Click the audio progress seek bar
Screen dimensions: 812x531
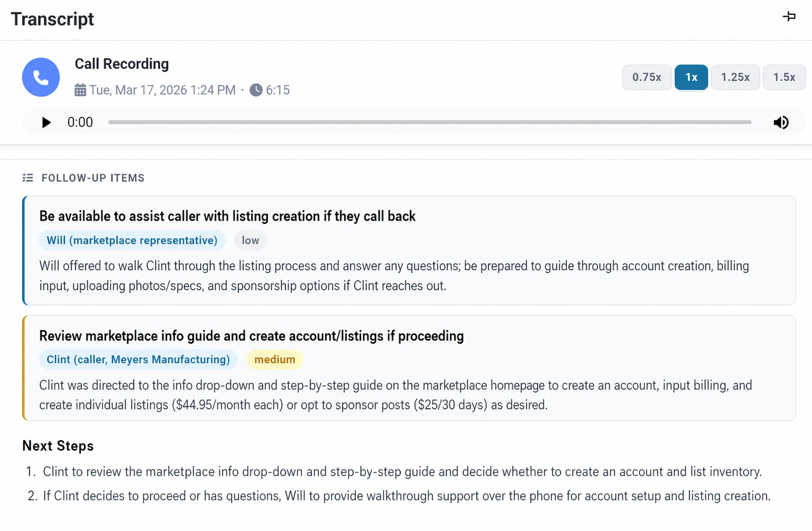(429, 123)
